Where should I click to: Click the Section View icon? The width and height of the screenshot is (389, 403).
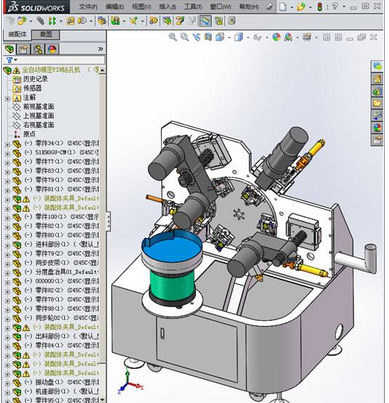click(x=208, y=37)
